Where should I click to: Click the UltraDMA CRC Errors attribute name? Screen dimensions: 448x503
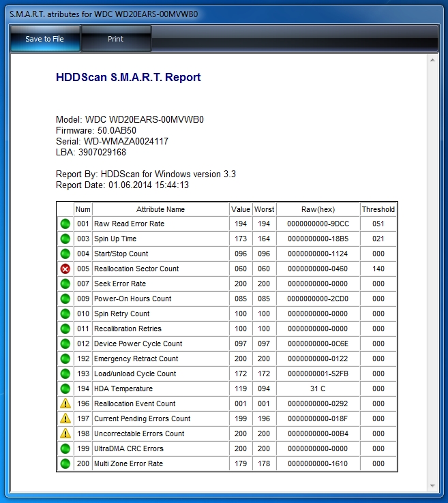pos(129,448)
